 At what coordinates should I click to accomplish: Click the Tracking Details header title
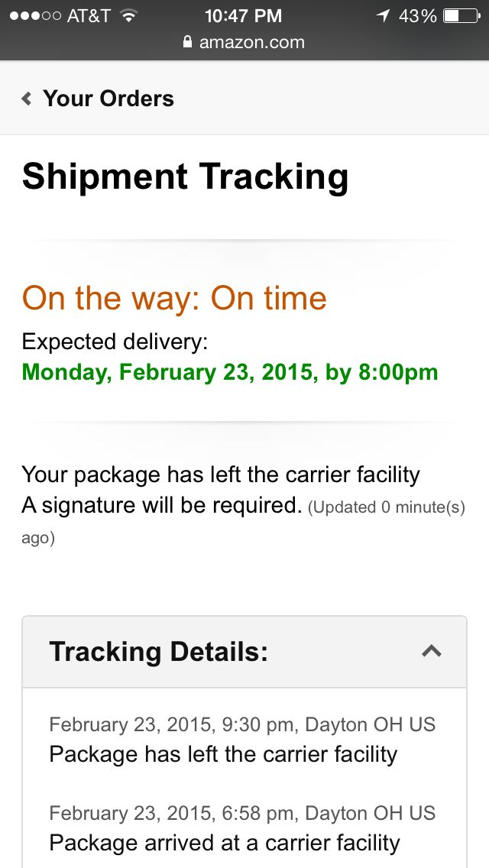(159, 652)
